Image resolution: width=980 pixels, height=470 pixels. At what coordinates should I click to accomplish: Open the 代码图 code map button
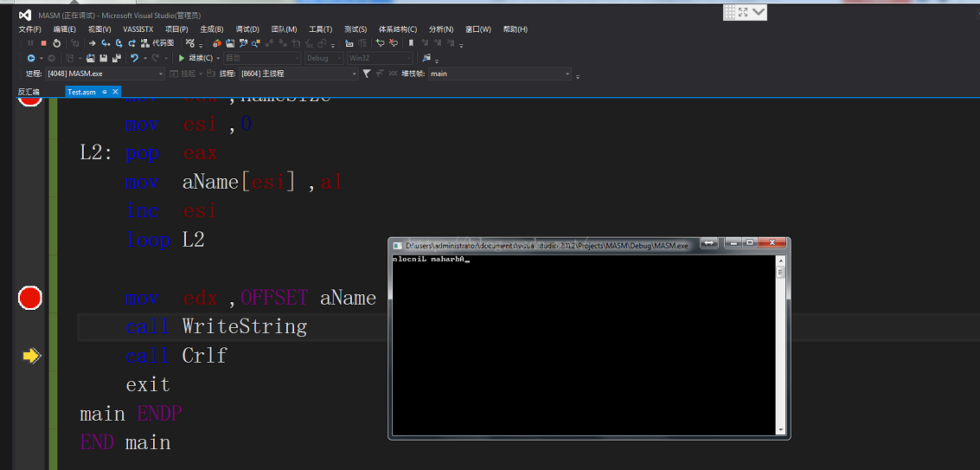pyautogui.click(x=157, y=43)
